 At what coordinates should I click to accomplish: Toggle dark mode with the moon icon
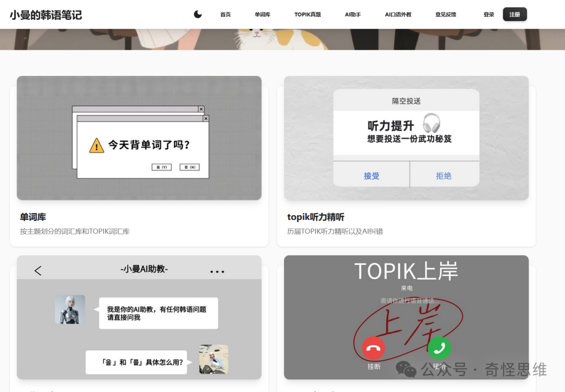(197, 14)
